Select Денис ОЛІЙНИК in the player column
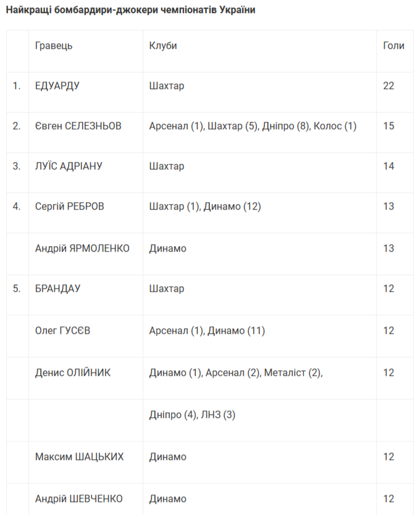 pyautogui.click(x=73, y=373)
